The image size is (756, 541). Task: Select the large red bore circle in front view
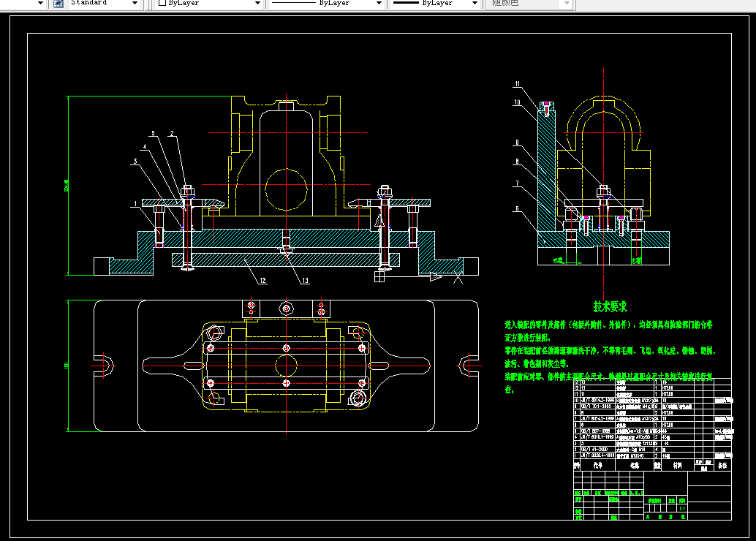286,188
